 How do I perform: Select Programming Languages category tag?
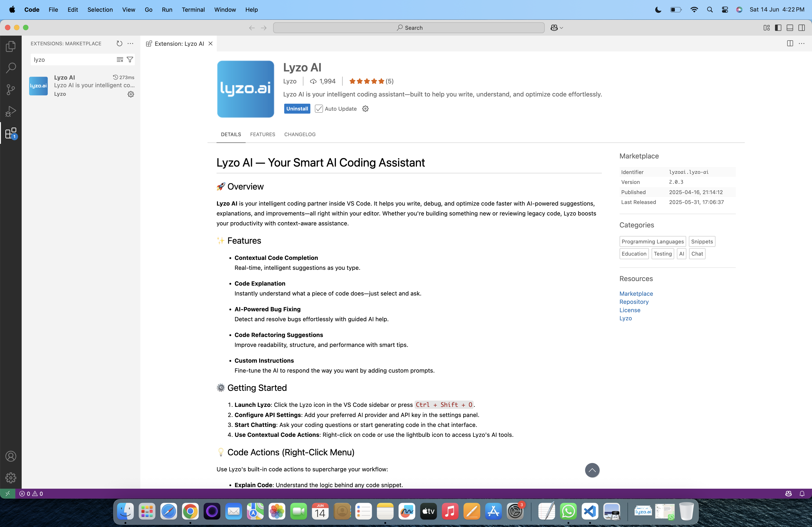pyautogui.click(x=652, y=241)
